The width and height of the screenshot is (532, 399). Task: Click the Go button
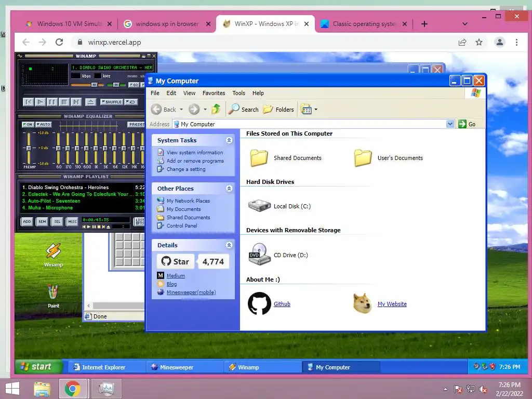[467, 124]
